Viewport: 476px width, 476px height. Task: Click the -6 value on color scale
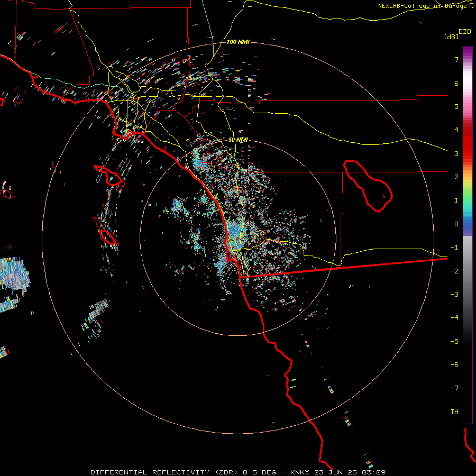[x=454, y=364]
